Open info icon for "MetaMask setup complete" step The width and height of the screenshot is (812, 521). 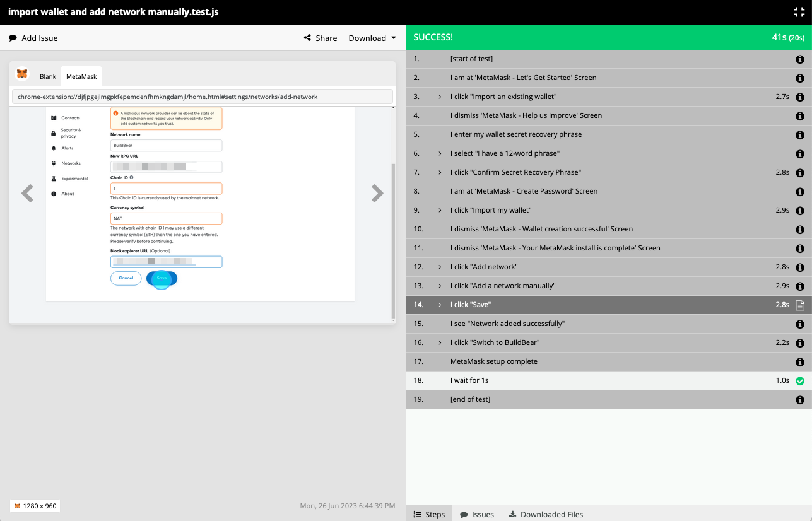799,362
